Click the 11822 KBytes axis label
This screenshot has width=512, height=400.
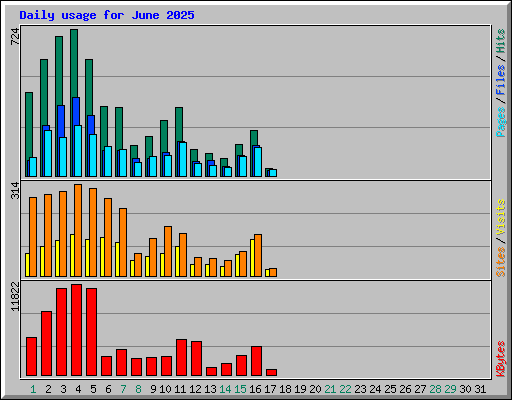(x=15, y=296)
